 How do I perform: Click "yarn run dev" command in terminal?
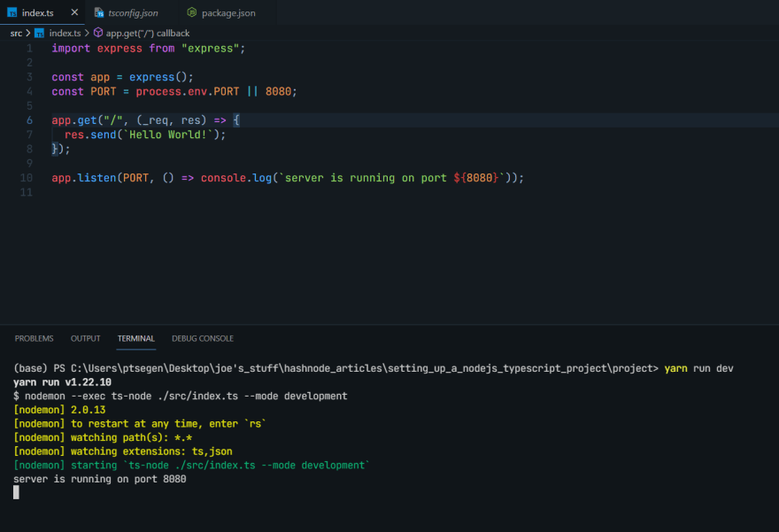tap(699, 368)
